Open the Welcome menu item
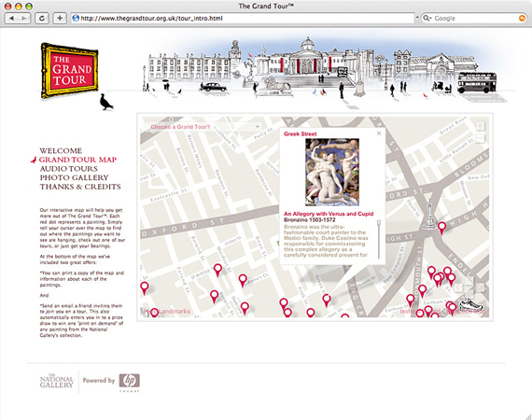 click(x=61, y=150)
